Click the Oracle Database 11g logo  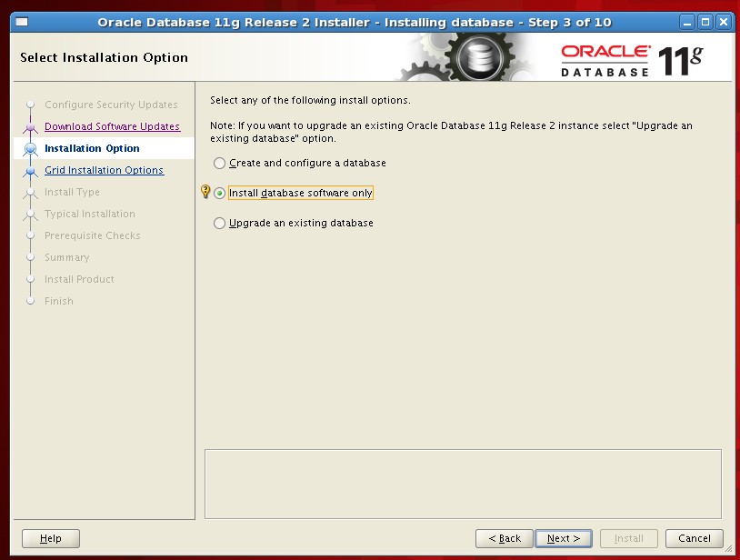click(x=632, y=61)
